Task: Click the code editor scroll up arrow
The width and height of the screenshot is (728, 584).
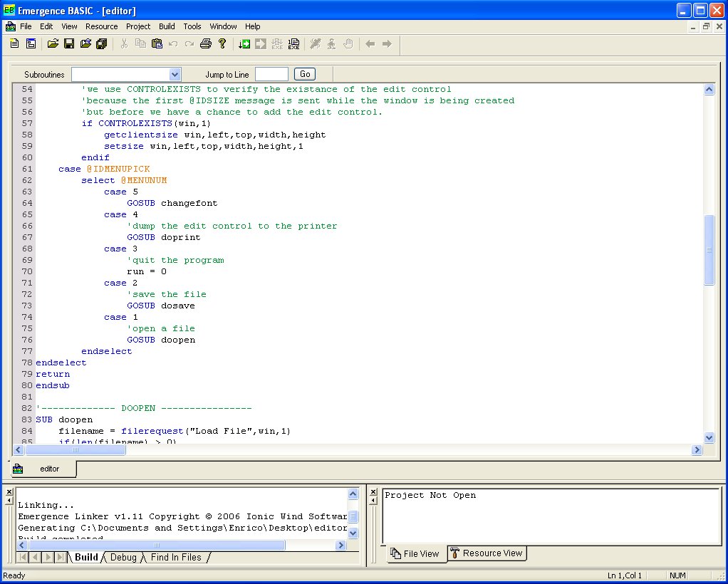Action: point(709,89)
